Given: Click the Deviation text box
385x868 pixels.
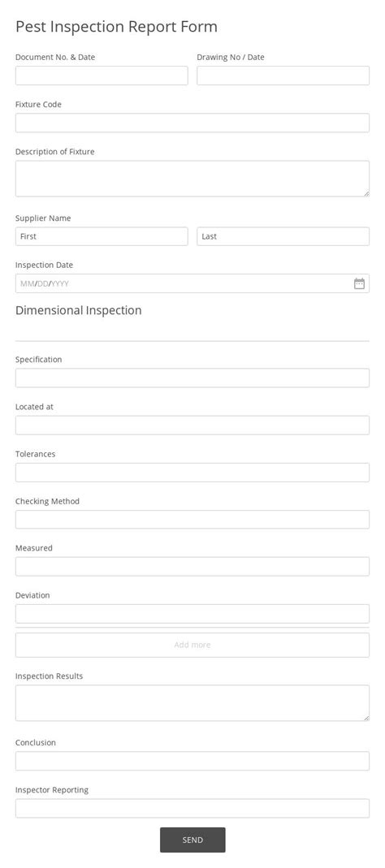Looking at the screenshot, I should point(192,614).
